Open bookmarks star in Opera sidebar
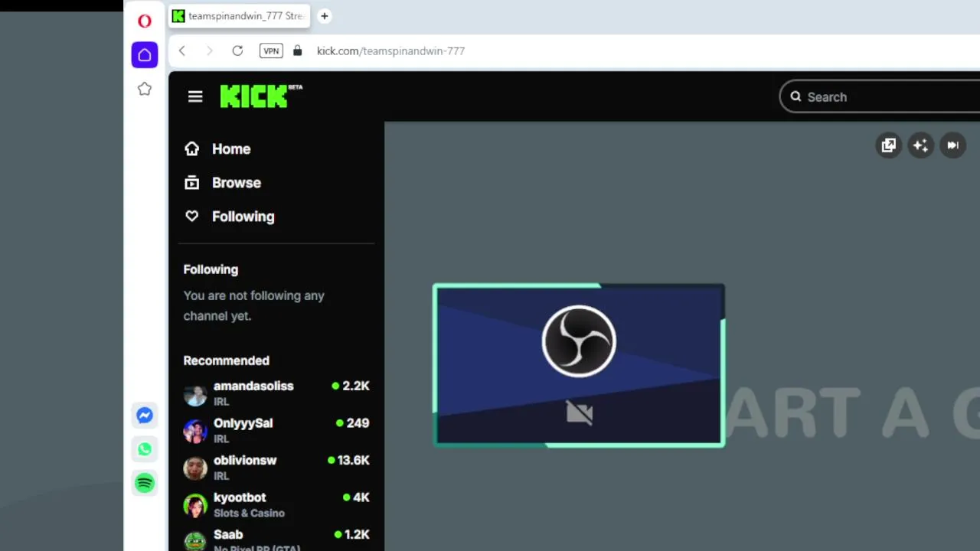 [x=144, y=90]
